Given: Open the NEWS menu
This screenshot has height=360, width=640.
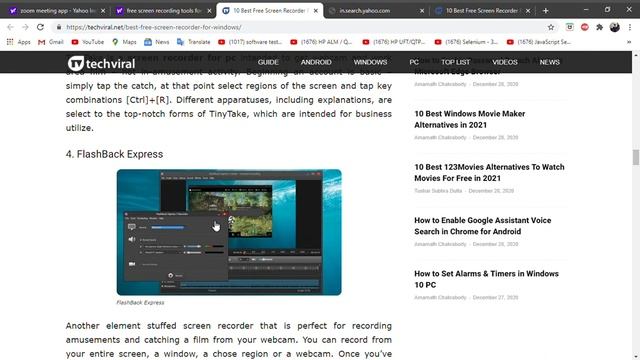Looking at the screenshot, I should click(x=549, y=62).
